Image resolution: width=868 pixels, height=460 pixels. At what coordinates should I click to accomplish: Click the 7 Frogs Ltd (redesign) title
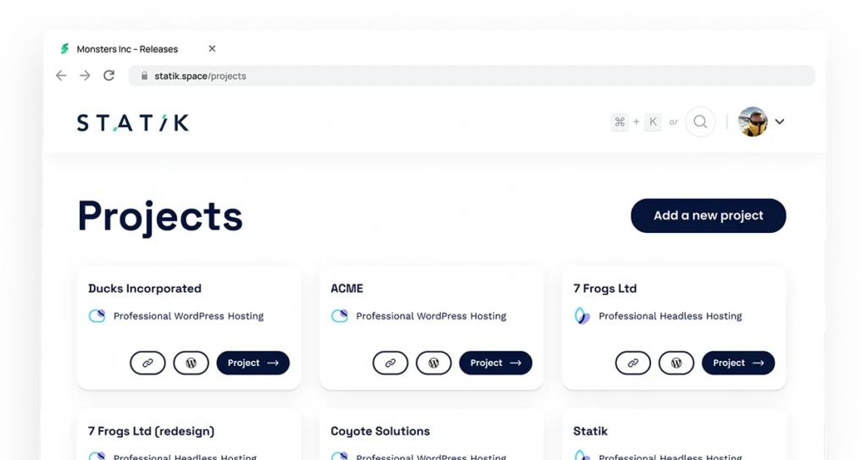tap(151, 431)
